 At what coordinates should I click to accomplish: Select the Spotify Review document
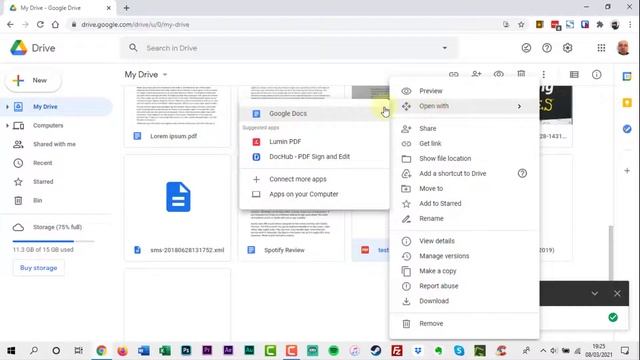click(x=291, y=235)
